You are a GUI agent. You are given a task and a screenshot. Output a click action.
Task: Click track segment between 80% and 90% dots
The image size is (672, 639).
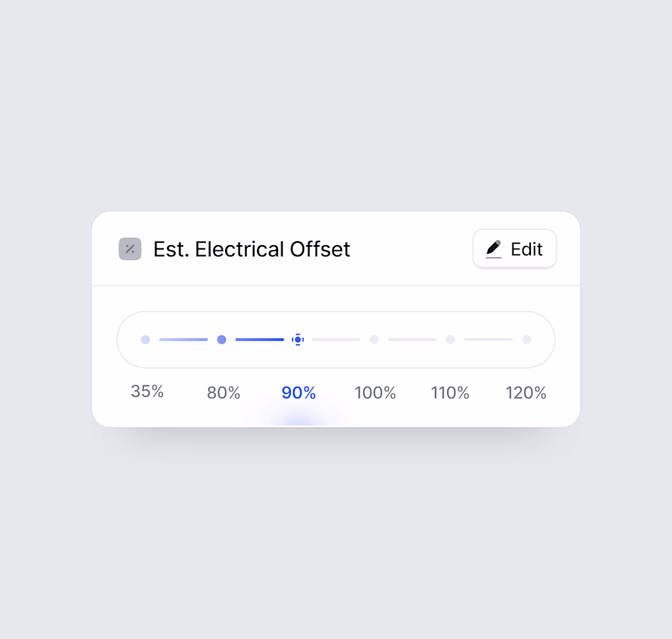click(x=260, y=339)
